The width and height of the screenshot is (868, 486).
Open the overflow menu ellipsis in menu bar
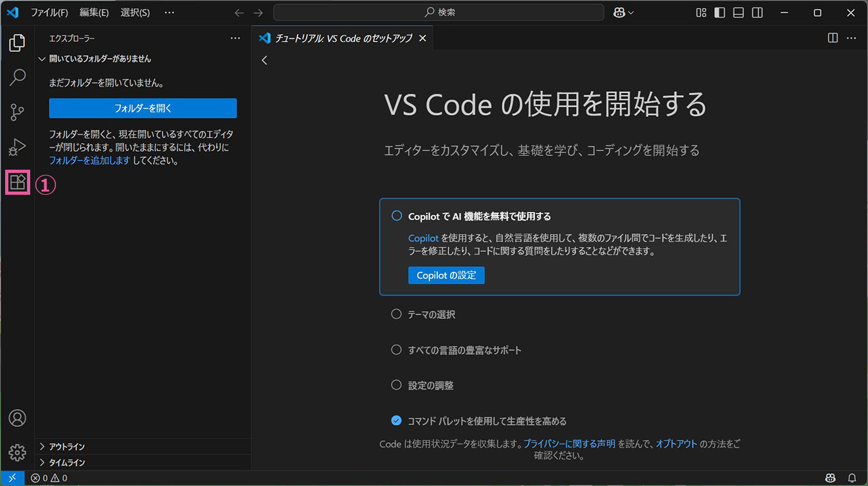169,12
